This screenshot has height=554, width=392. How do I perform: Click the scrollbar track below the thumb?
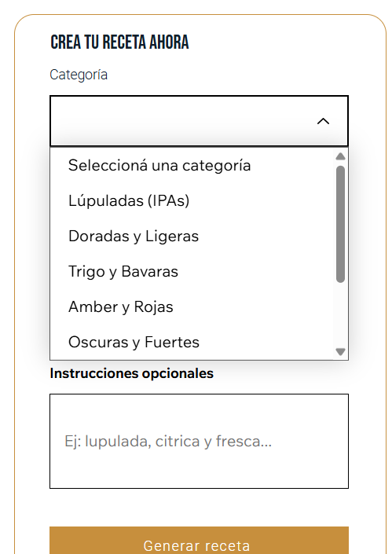[x=340, y=314]
